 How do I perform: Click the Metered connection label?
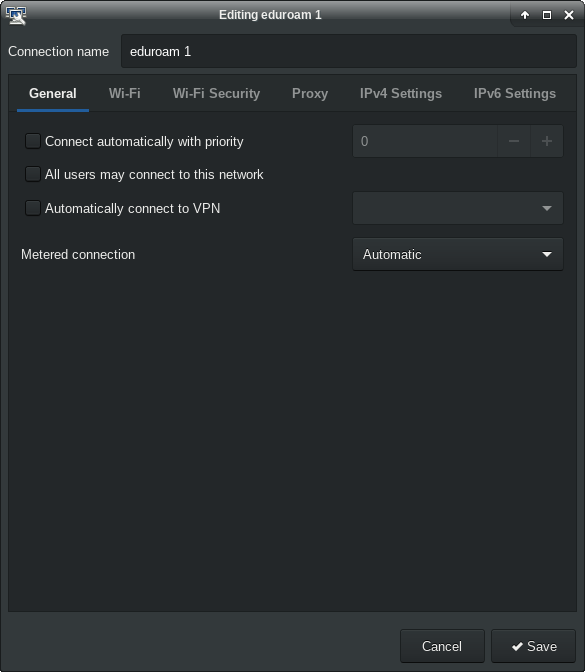[78, 255]
